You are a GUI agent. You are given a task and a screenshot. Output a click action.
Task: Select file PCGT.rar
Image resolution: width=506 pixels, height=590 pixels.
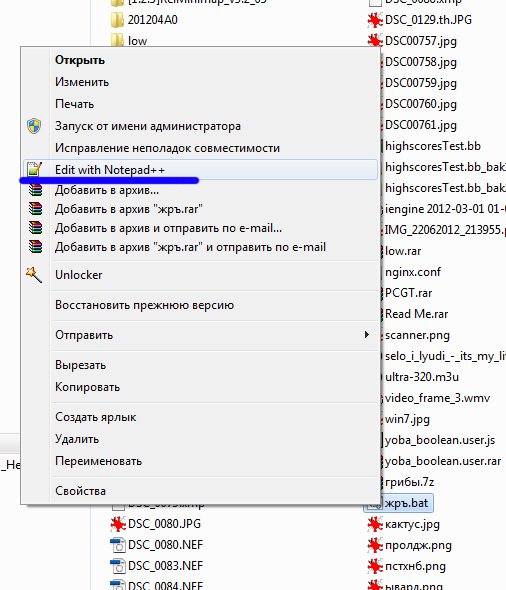pos(408,293)
